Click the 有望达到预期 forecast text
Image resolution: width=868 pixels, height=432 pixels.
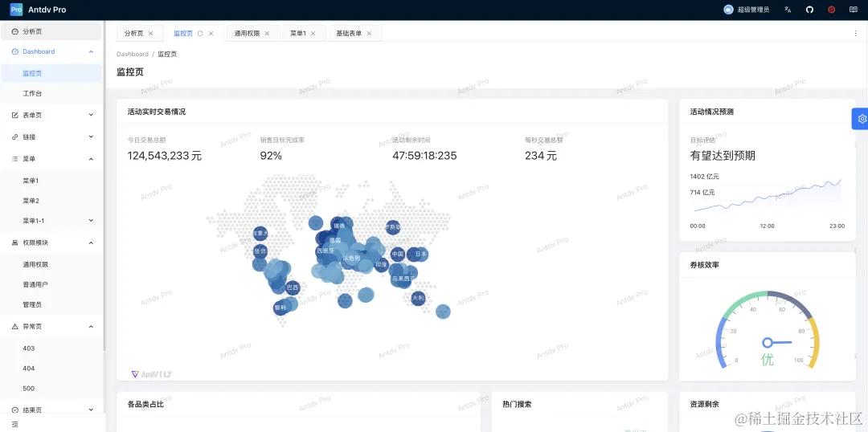coord(723,156)
